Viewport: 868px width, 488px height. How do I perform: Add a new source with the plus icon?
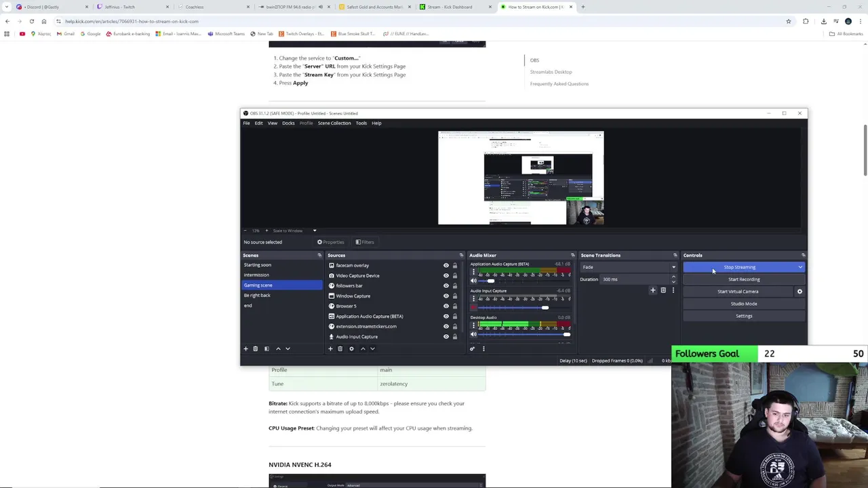pos(330,348)
